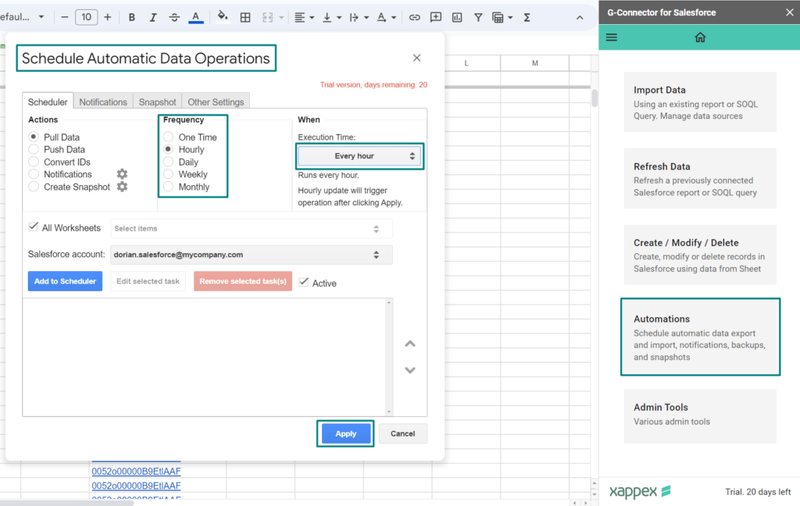Select Push Data action
The height and width of the screenshot is (506, 800).
pyautogui.click(x=33, y=149)
